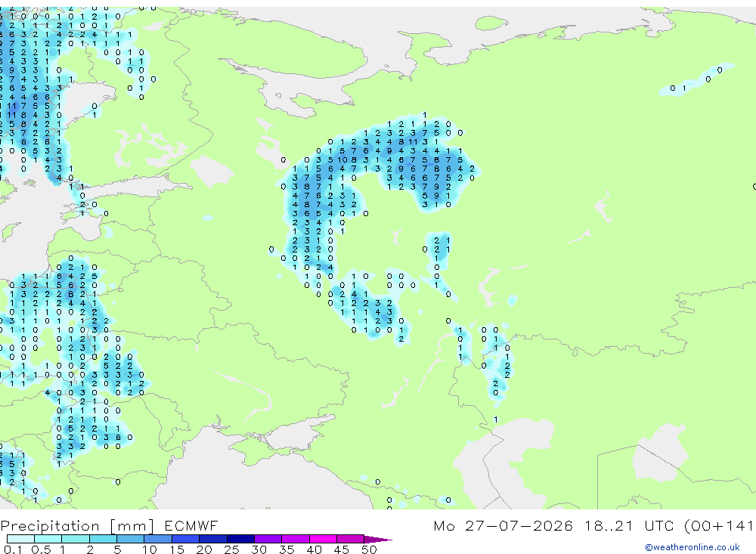Pick the 35–40 mm legend swatch
Viewport: 756px width, 554px height.
pos(296,539)
